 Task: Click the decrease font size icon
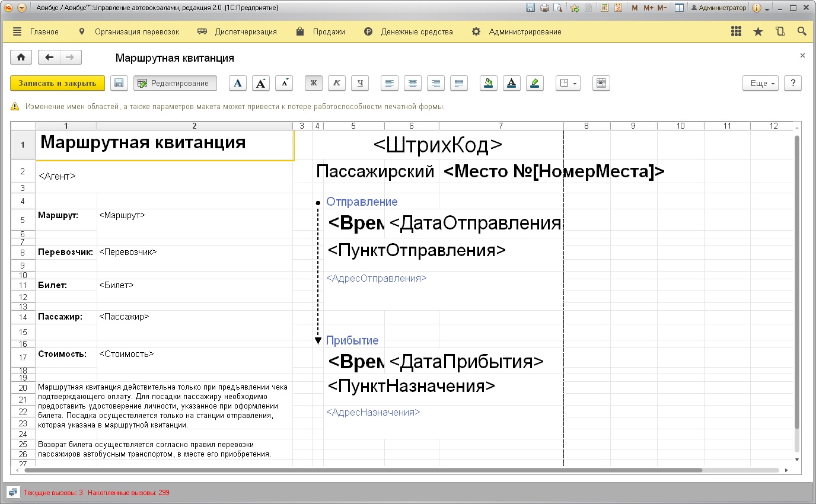(284, 84)
